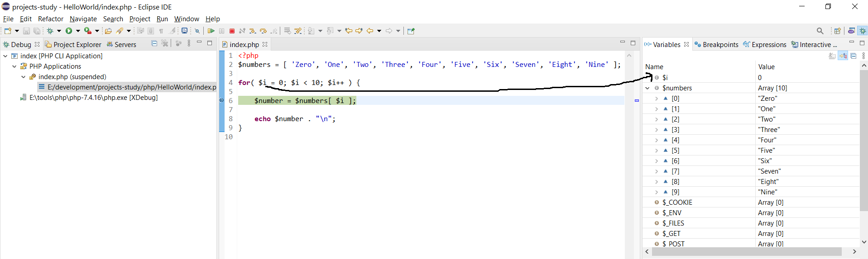The width and height of the screenshot is (868, 259).
Task: Click the New file toolbar icon
Action: pyautogui.click(x=8, y=31)
